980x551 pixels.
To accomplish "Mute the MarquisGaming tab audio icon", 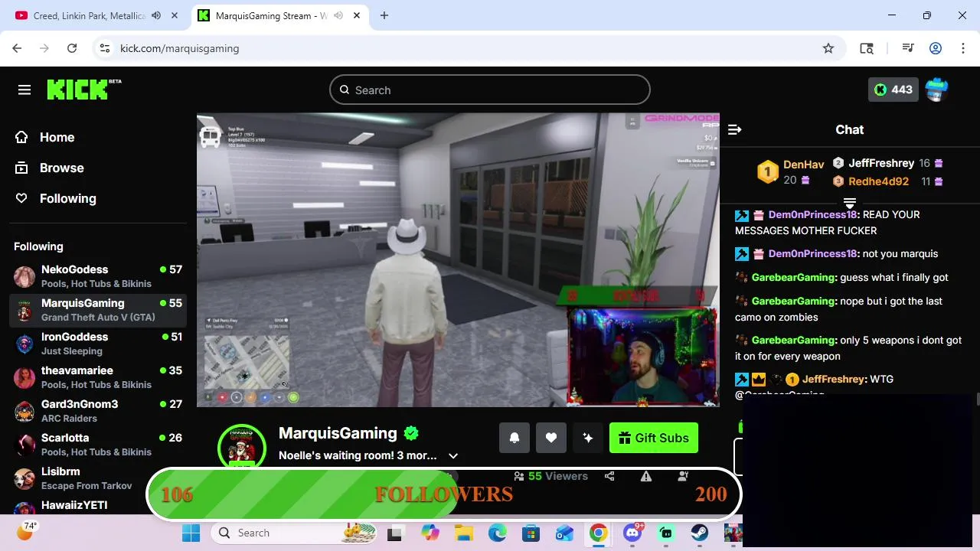I will coord(338,15).
